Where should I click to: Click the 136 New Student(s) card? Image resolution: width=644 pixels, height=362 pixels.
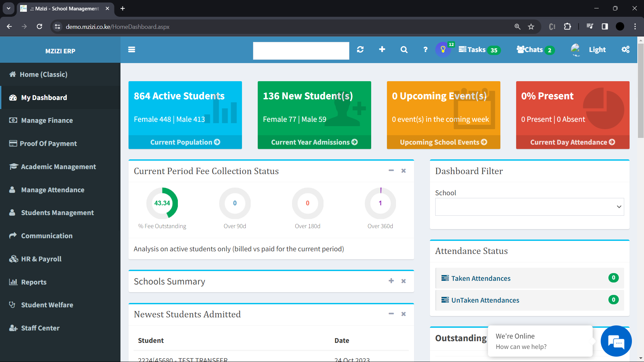tap(314, 115)
